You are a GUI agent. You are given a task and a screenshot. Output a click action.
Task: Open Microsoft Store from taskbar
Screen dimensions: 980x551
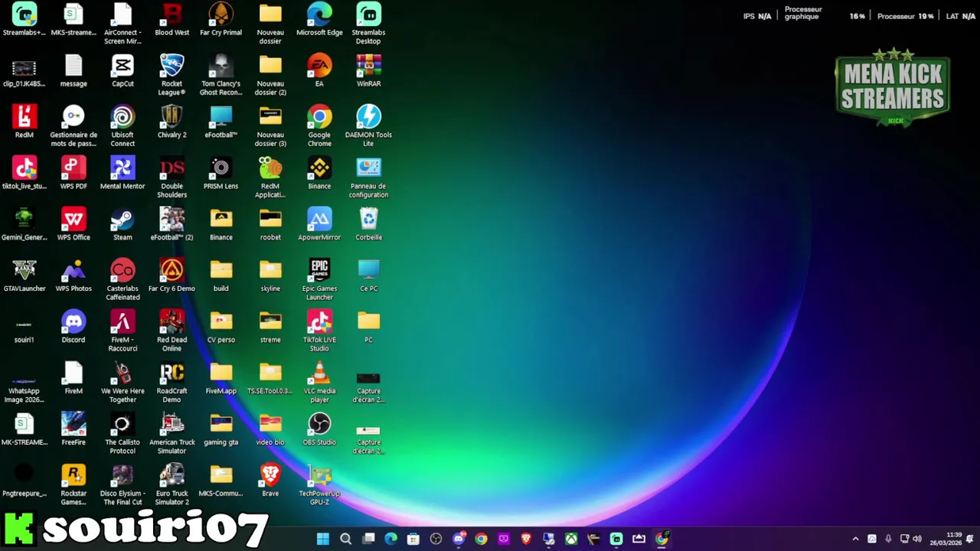click(x=413, y=539)
